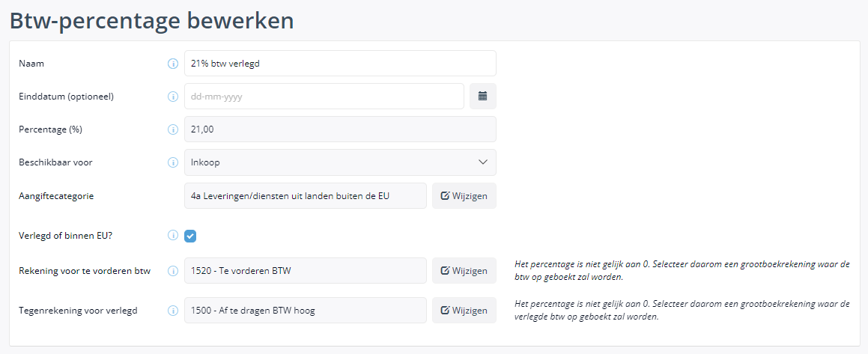Click the Percentage field showing 21,00
Screen dimensions: 868x354
(x=341, y=129)
